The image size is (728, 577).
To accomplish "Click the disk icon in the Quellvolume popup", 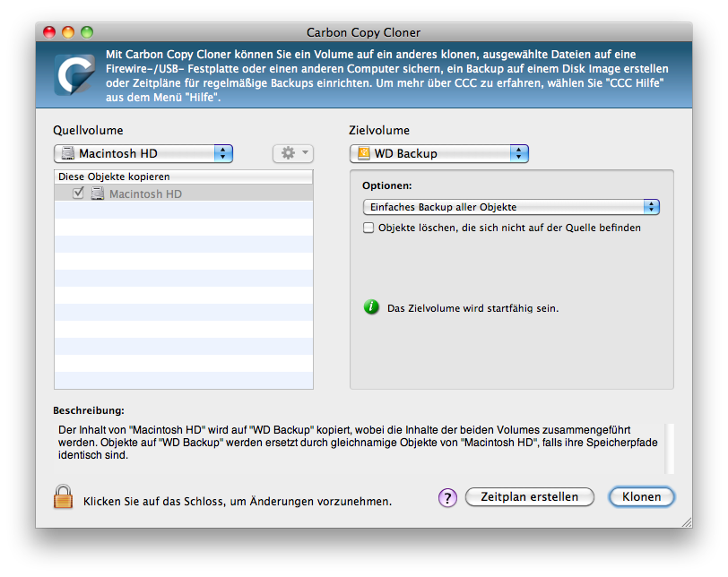I will tap(68, 153).
